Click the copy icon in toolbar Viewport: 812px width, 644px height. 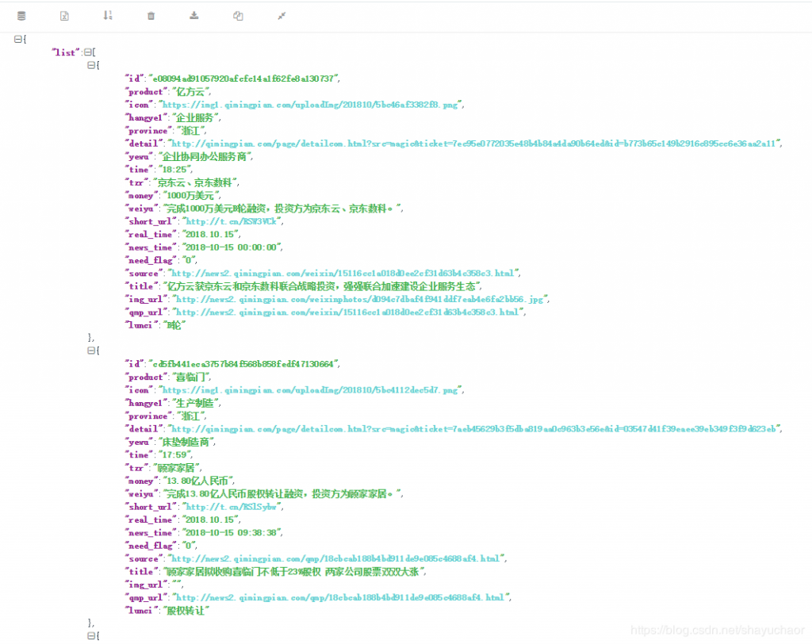(x=238, y=16)
